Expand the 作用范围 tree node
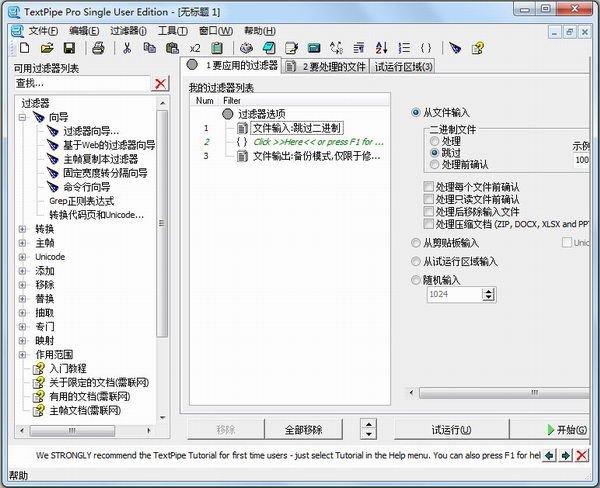This screenshot has width=600, height=488. point(23,355)
